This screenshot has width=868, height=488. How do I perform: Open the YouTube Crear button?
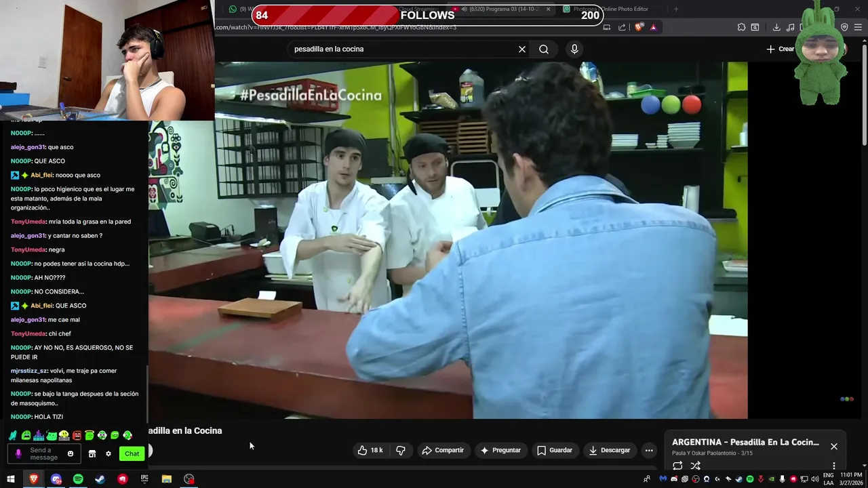(781, 49)
